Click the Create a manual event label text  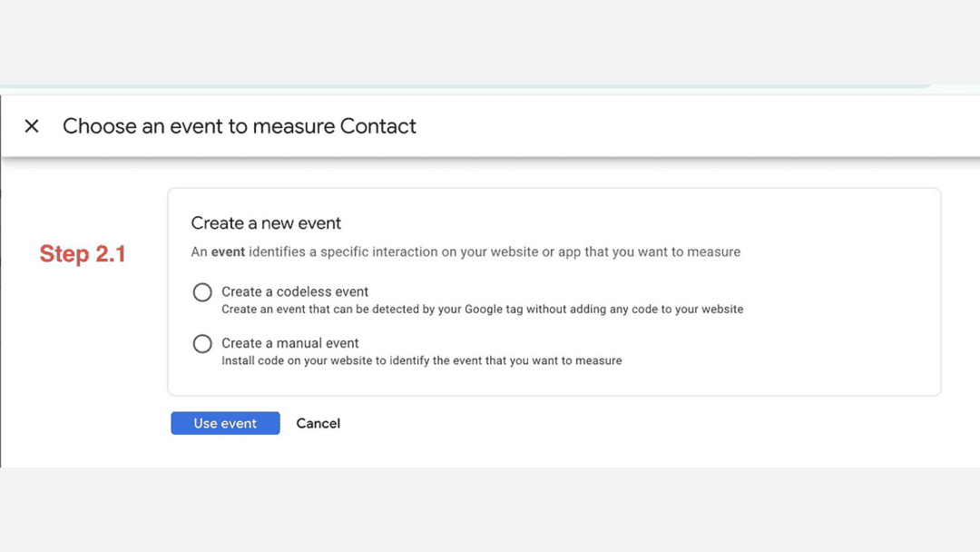pyautogui.click(x=290, y=343)
